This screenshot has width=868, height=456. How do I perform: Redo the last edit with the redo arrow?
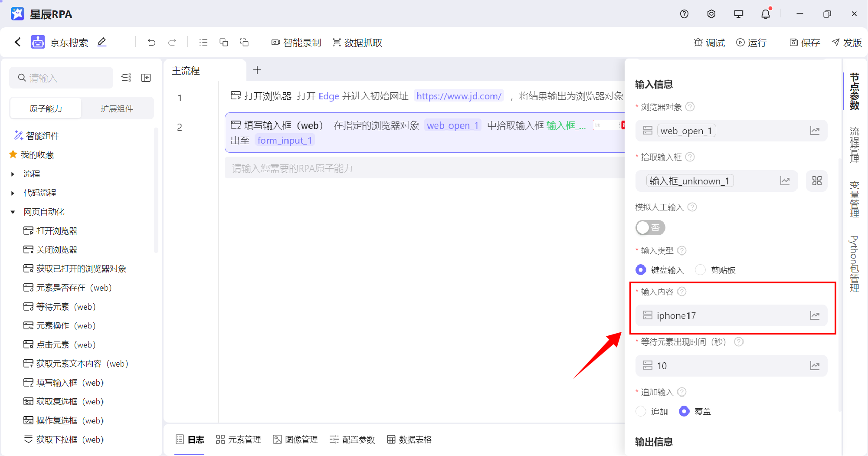172,42
